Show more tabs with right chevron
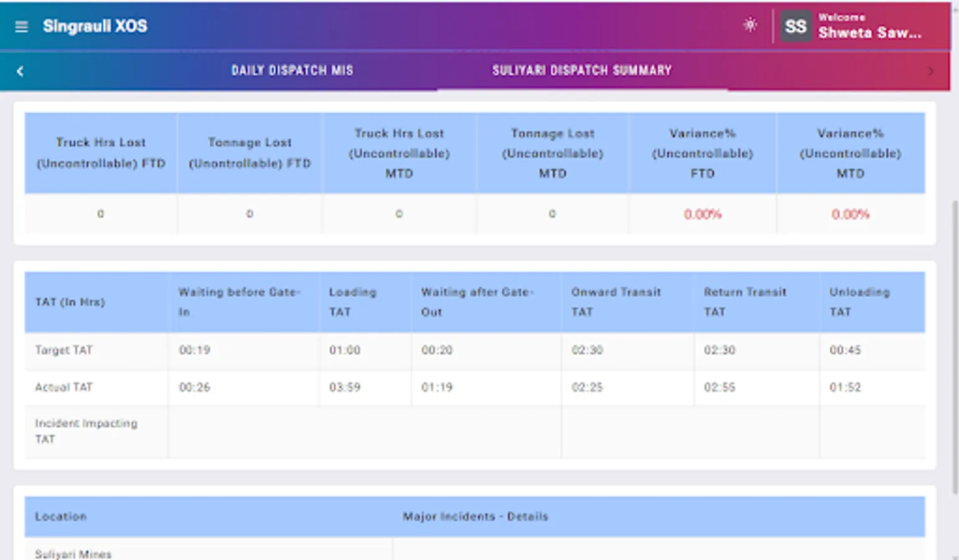This screenshot has height=560, width=959. [930, 72]
